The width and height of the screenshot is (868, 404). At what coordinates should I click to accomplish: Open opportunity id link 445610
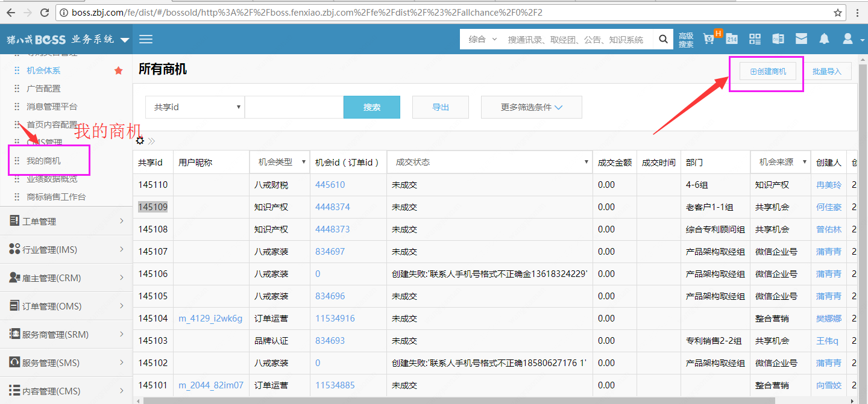coord(330,185)
